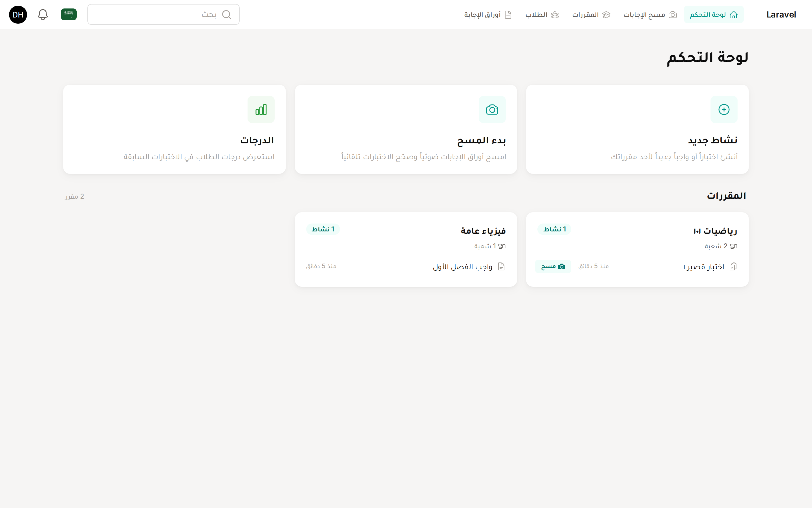The width and height of the screenshot is (812, 508).
Task: Open المقررات nav item
Action: click(591, 14)
